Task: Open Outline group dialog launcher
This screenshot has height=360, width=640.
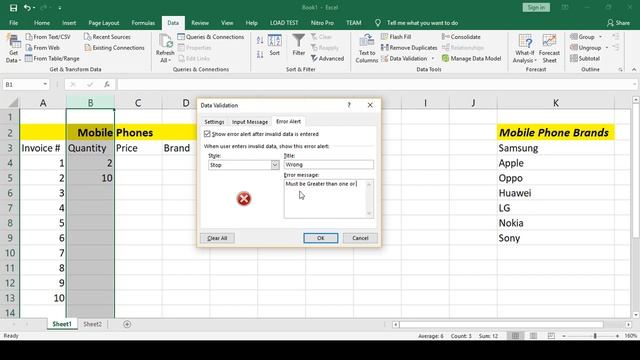Action: click(x=620, y=70)
